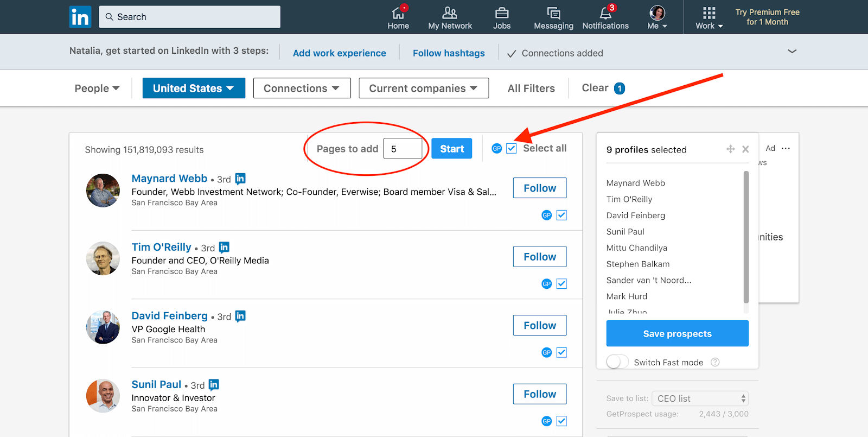Open the ad options three-dot menu
This screenshot has height=437, width=868.
(786, 148)
